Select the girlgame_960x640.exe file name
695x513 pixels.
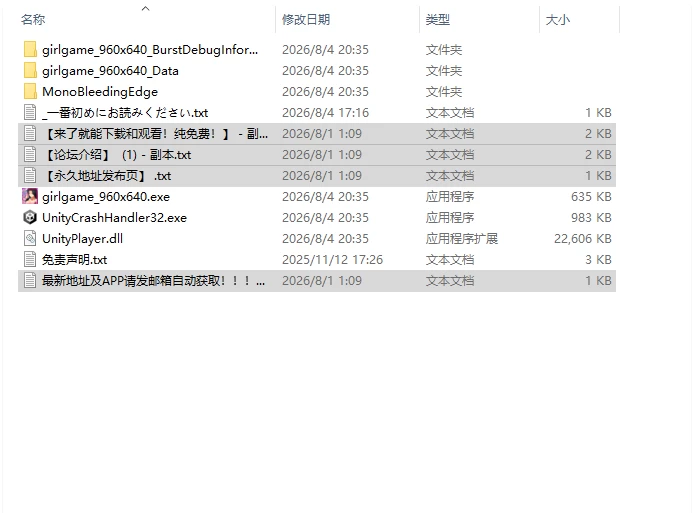tap(106, 196)
